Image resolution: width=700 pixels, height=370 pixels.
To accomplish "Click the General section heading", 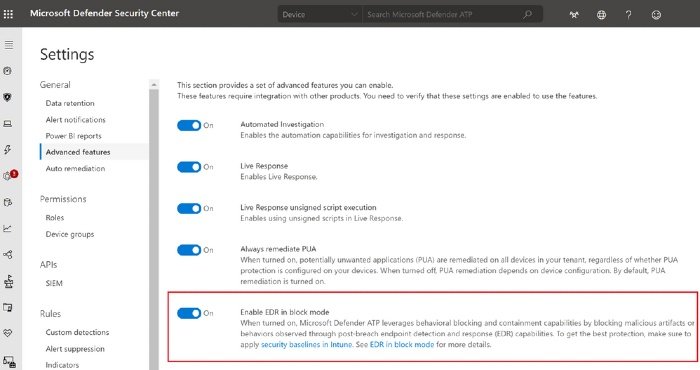I will 55,85.
